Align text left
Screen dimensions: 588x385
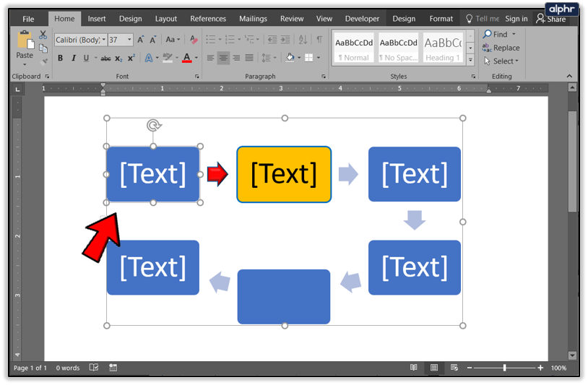[211, 58]
